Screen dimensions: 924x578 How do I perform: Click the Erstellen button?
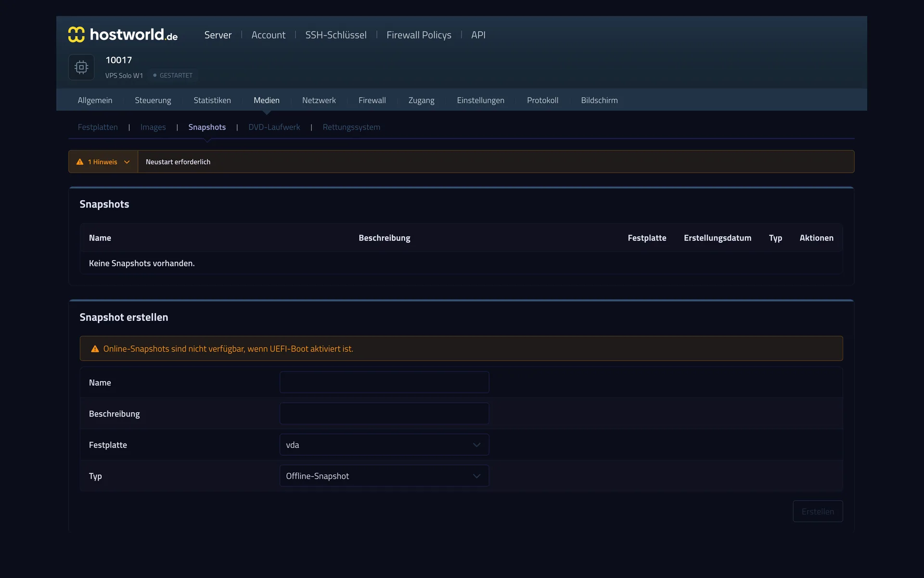point(818,511)
